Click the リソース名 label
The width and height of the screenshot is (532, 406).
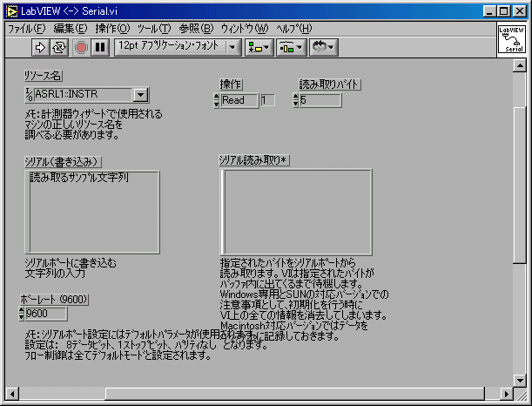[43, 76]
